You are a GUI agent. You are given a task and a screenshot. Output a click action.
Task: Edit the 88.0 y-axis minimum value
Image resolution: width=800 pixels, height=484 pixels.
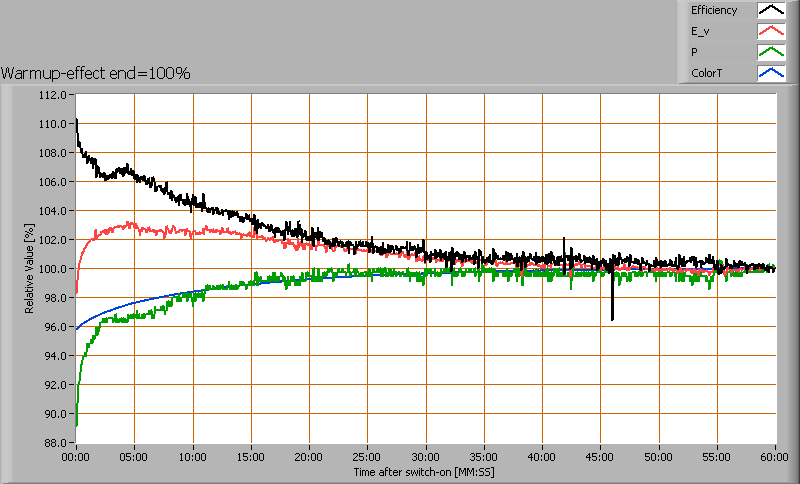55,443
